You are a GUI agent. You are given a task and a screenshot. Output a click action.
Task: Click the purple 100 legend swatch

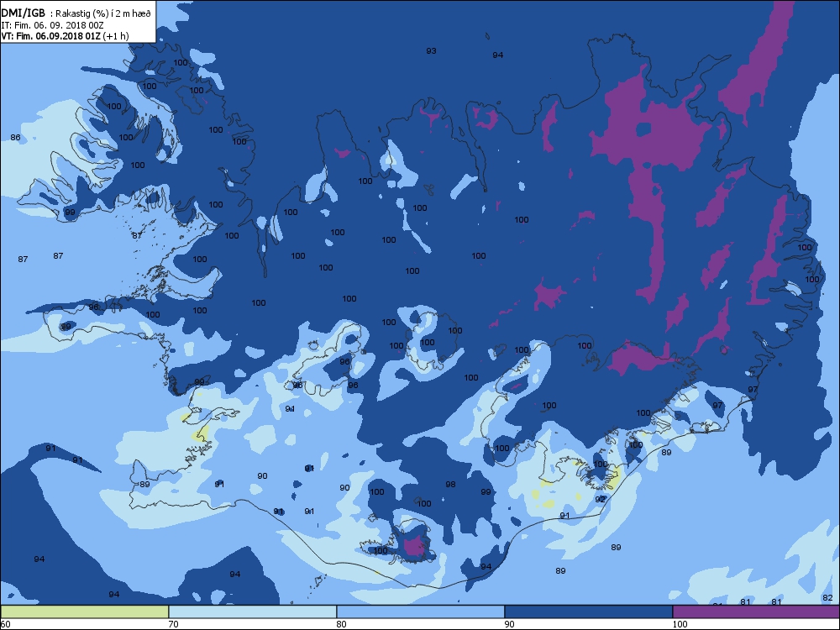coord(756,612)
